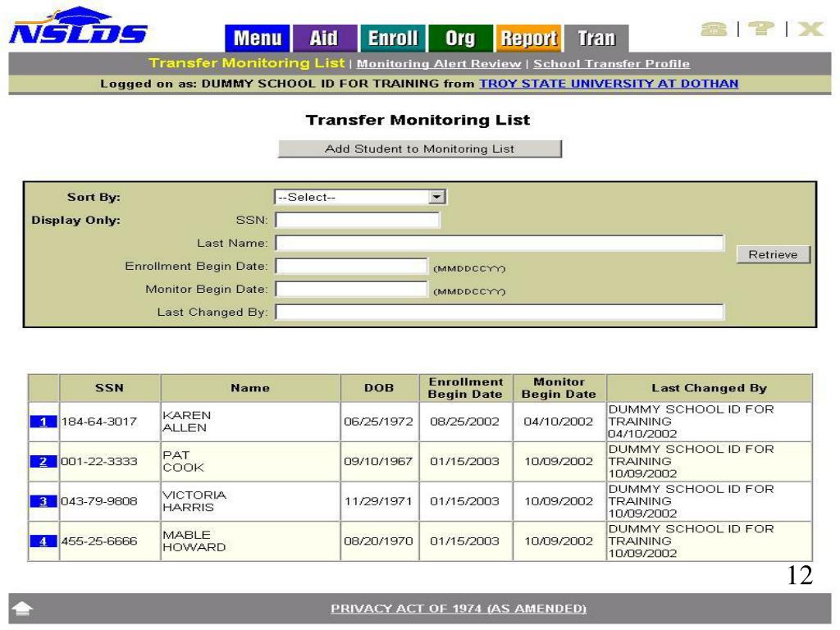
Task: Click SSN column header
Action: pyautogui.click(x=109, y=388)
